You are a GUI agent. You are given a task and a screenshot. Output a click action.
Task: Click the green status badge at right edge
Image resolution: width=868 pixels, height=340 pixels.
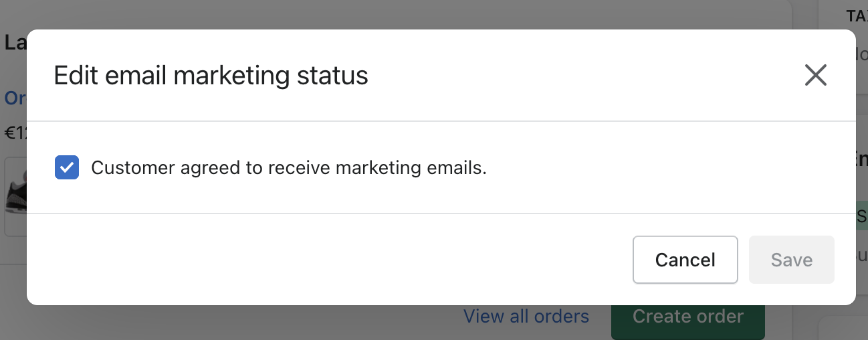(x=861, y=216)
